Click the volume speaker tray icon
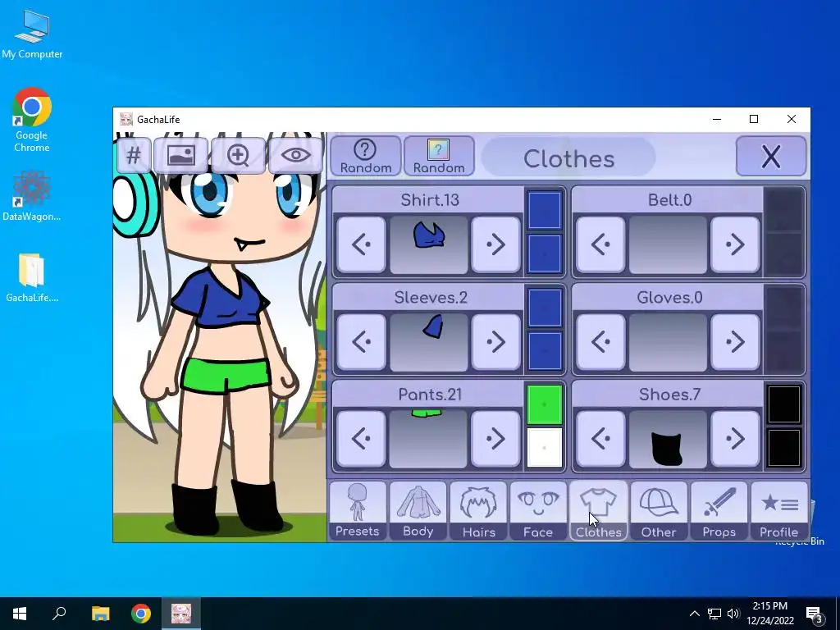Screen dimensions: 840x630 click(x=733, y=614)
